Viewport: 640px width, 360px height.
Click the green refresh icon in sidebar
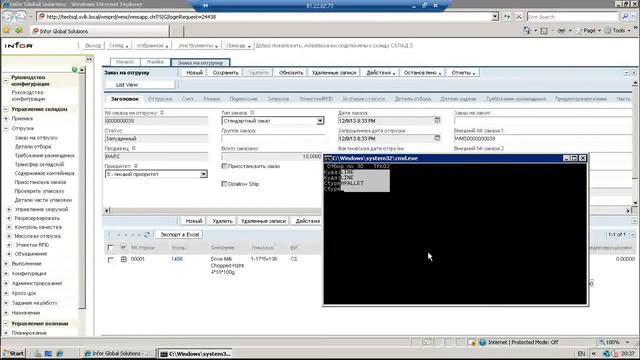click(x=74, y=69)
